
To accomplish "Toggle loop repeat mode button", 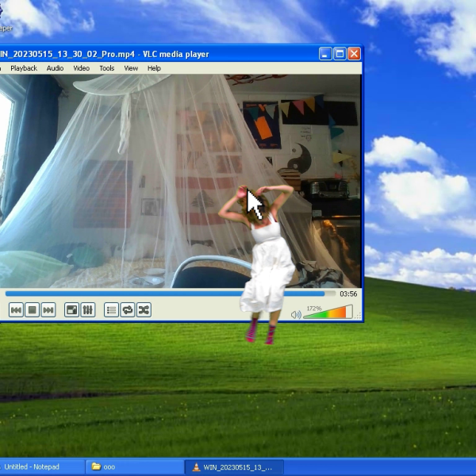I will tap(128, 310).
